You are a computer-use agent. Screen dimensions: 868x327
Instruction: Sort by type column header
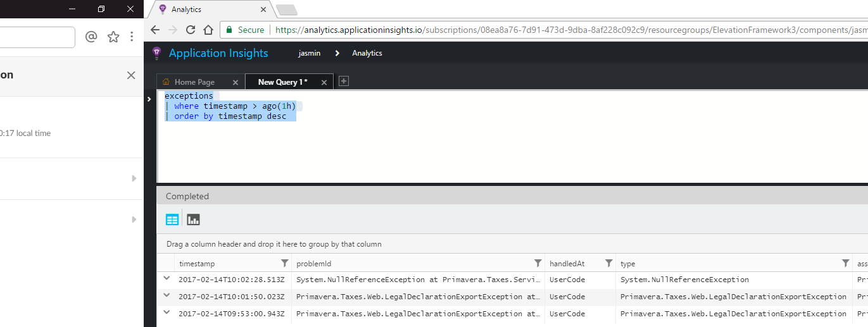[x=627, y=263]
